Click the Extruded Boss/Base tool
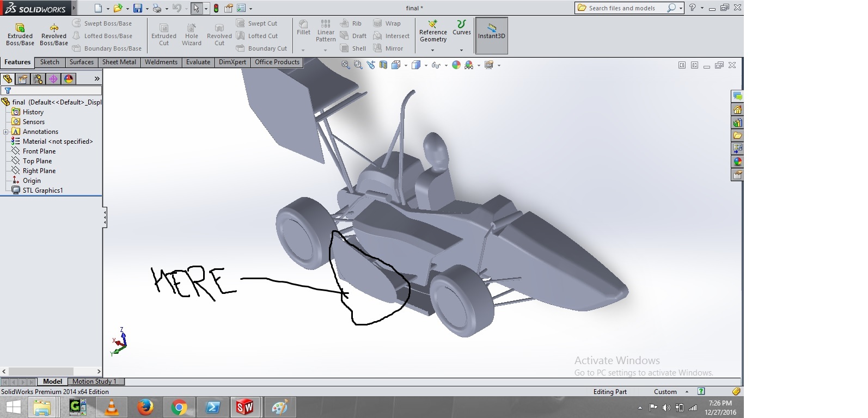The width and height of the screenshot is (868, 418). point(20,34)
